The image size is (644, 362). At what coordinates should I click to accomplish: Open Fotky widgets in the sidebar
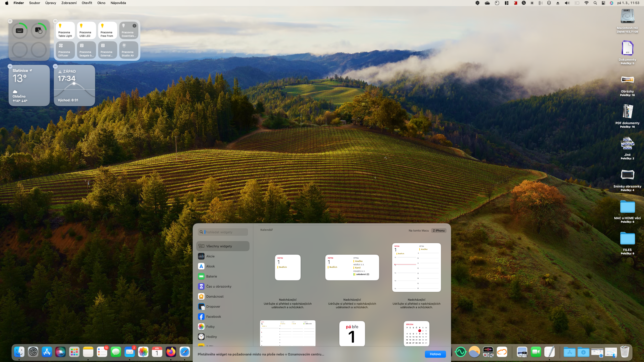coord(210,327)
